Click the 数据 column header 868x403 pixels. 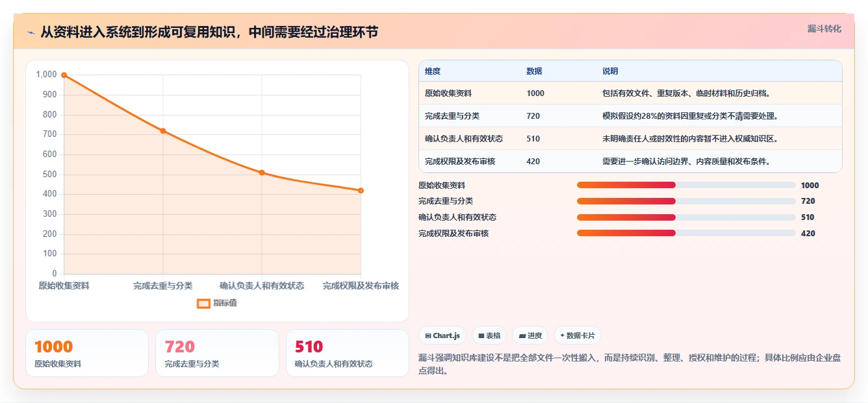(x=534, y=71)
